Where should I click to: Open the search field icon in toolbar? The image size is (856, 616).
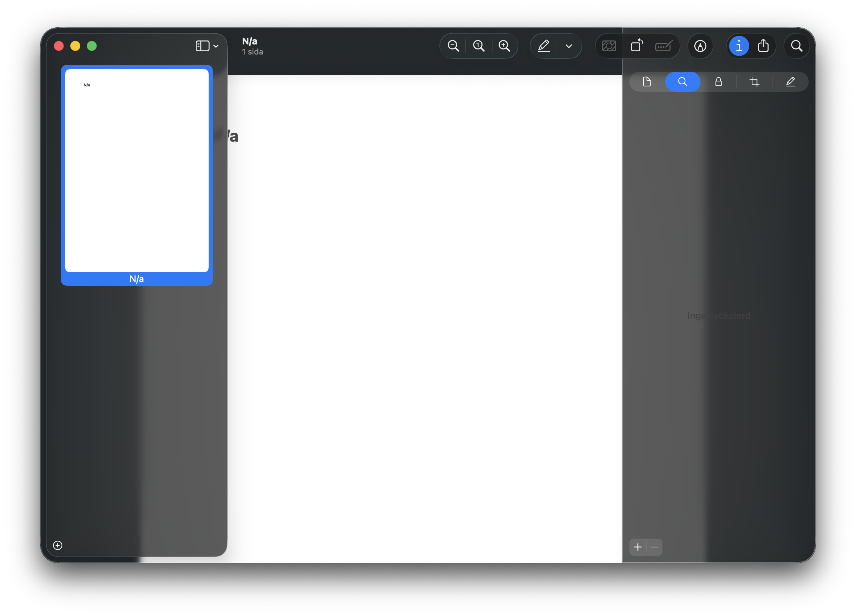pyautogui.click(x=796, y=46)
